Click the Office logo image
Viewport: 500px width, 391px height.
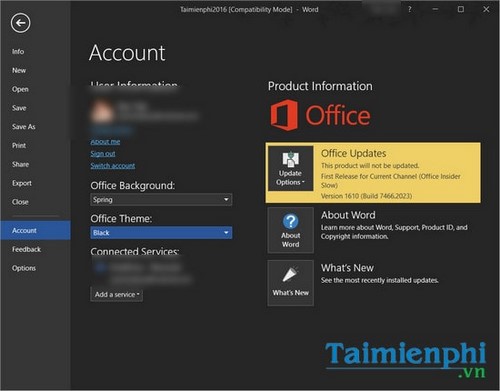point(320,115)
